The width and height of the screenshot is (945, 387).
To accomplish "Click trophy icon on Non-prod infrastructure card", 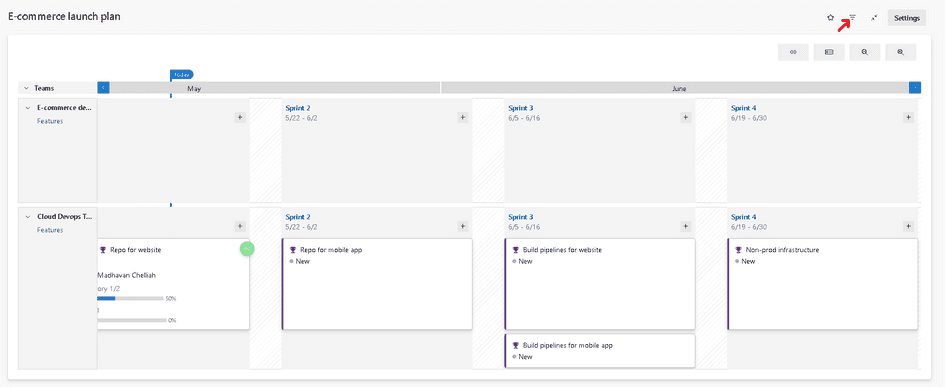I will coord(738,250).
